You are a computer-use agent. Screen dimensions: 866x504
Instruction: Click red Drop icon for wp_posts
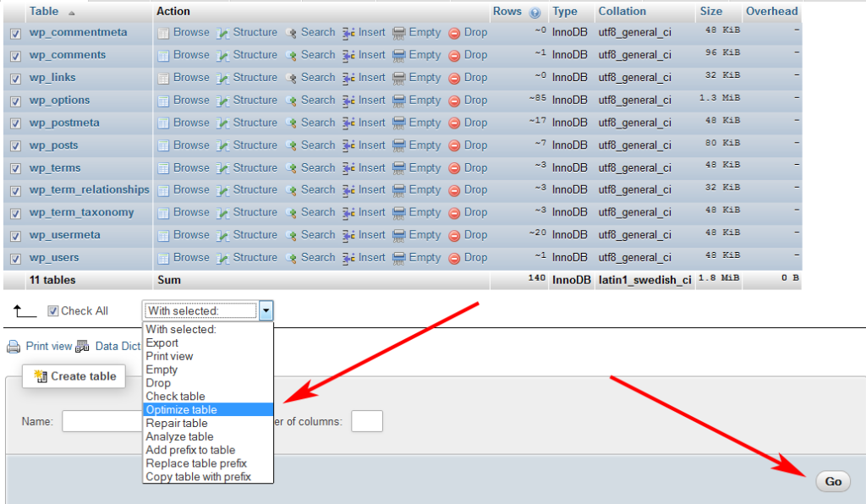coord(454,145)
